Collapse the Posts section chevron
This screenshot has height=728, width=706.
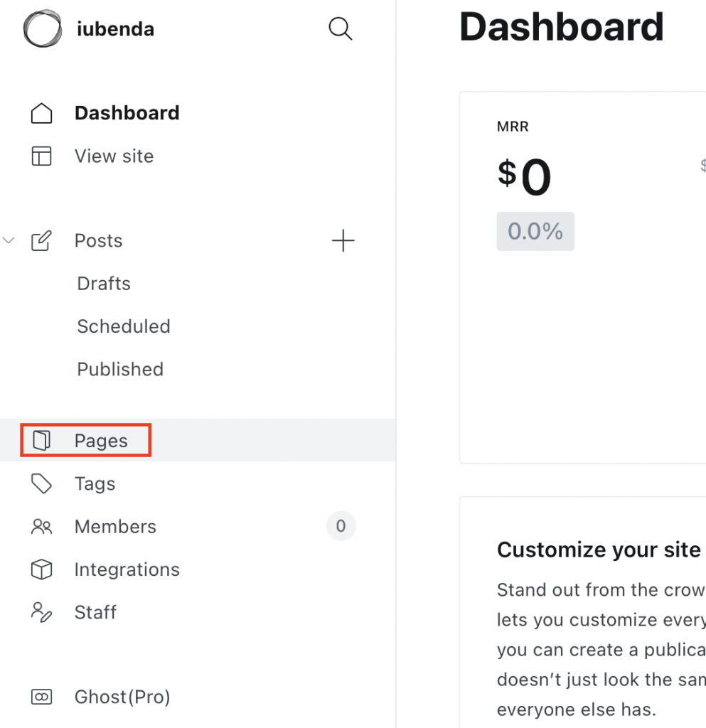tap(9, 240)
